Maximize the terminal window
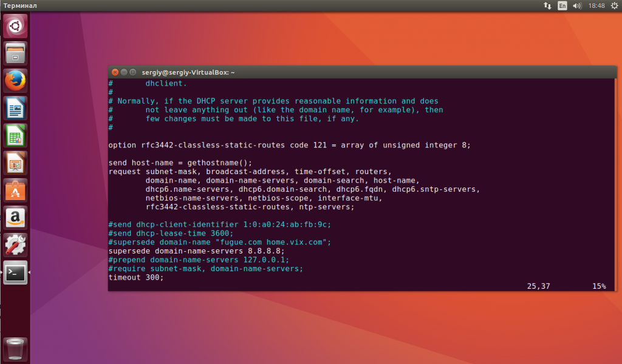Viewport: 622px width, 364px height. [133, 72]
